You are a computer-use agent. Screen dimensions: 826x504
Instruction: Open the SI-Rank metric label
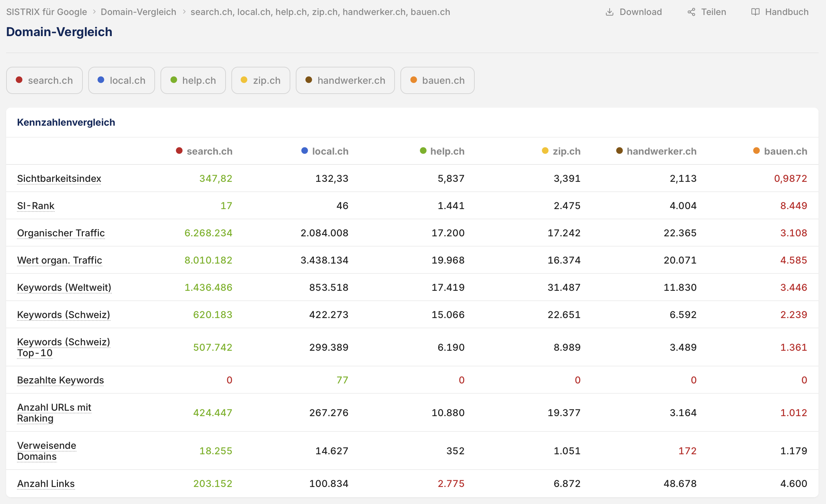(36, 206)
